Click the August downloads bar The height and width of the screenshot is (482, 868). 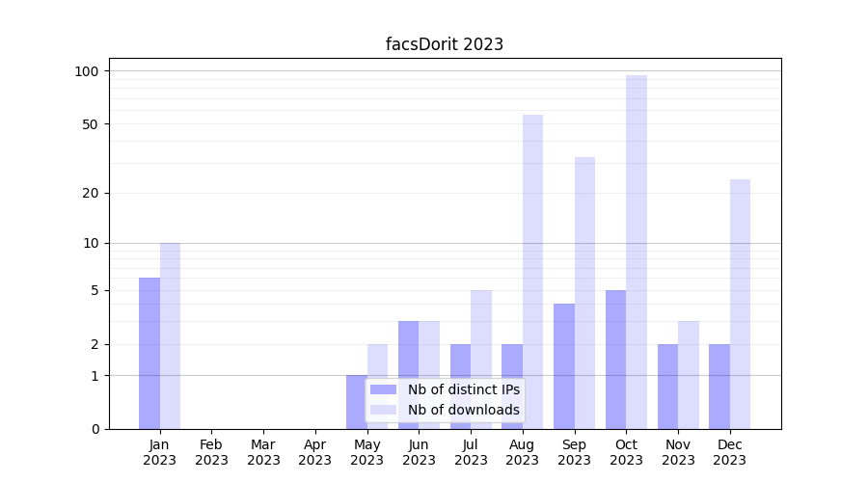tap(532, 272)
